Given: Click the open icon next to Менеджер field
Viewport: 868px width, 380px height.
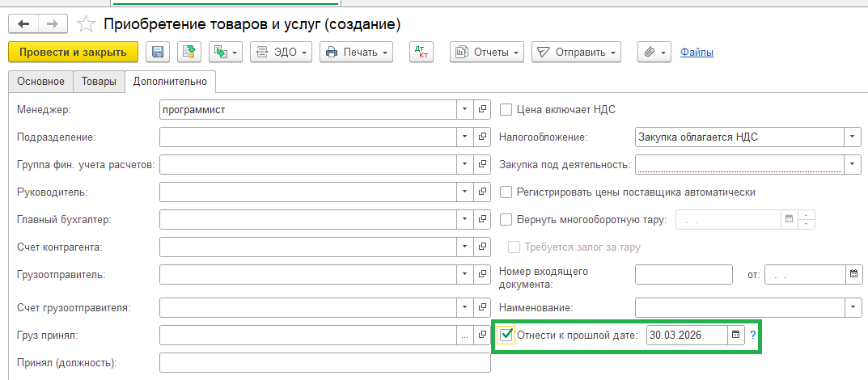Looking at the screenshot, I should click(482, 109).
